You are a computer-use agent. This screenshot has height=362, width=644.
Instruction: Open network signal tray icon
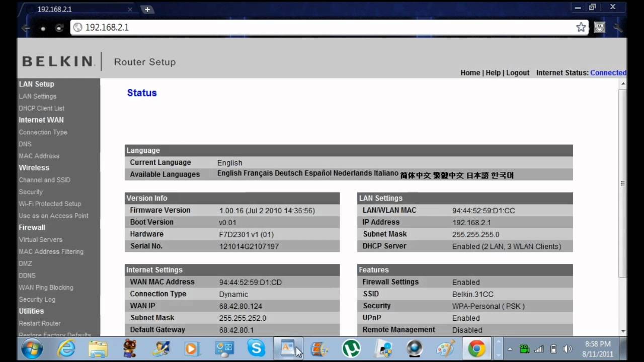pos(539,349)
